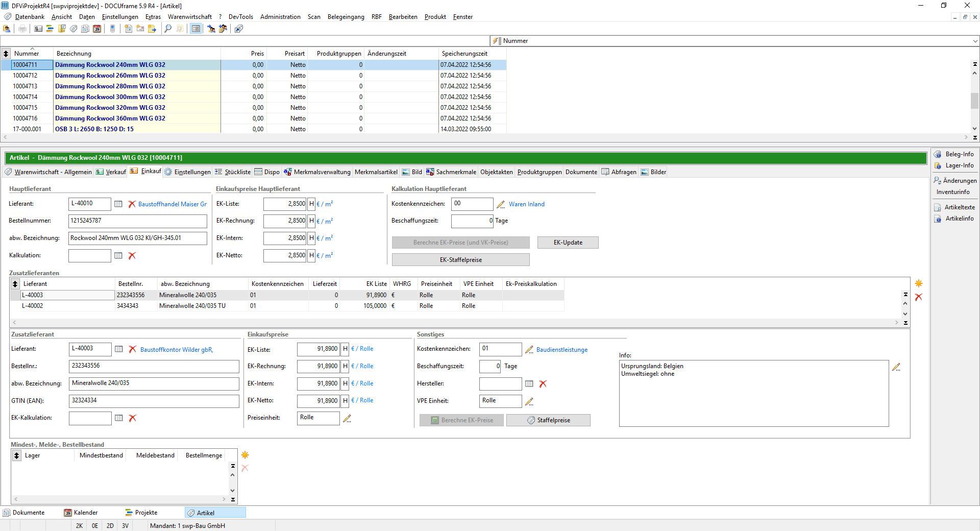980x531 pixels.
Task: Switch to the Stückliste tab
Action: [x=233, y=172]
